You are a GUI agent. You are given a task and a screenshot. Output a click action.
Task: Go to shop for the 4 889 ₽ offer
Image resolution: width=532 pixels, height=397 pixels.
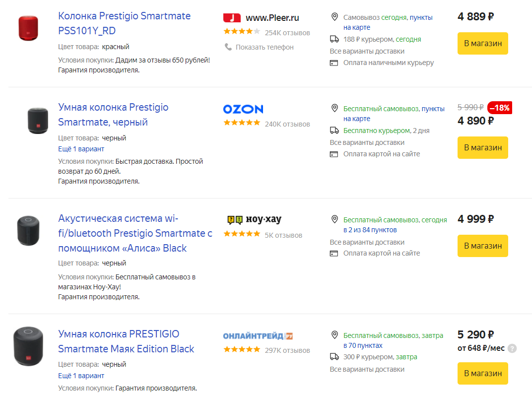click(x=483, y=44)
